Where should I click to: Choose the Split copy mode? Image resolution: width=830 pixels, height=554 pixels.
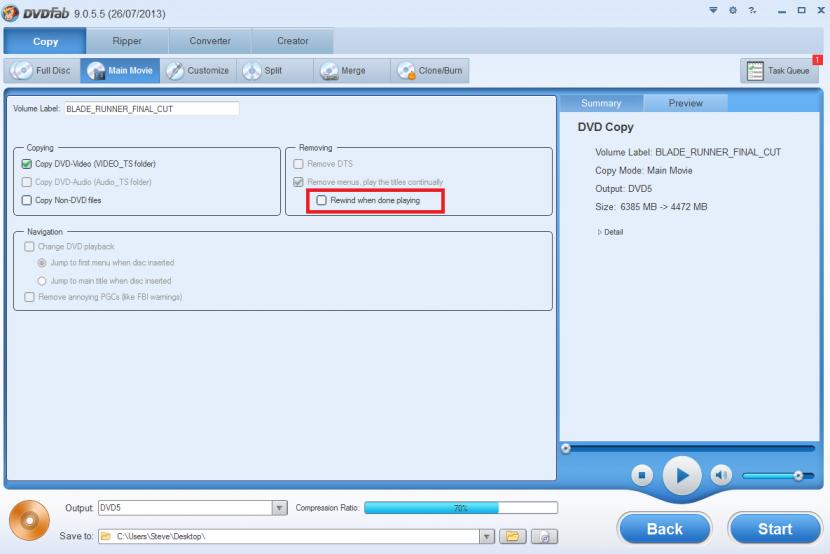(x=275, y=70)
